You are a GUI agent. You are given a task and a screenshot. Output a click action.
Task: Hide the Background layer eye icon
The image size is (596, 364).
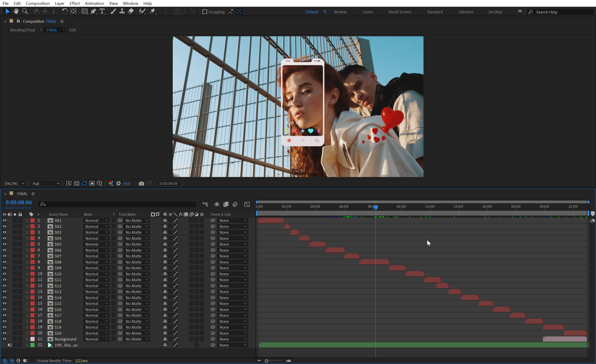(x=4, y=339)
